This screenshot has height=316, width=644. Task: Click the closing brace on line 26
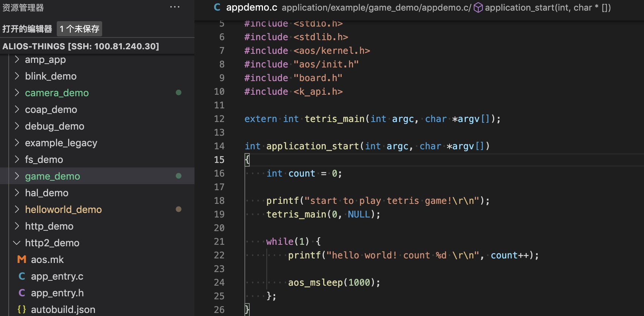pos(247,310)
